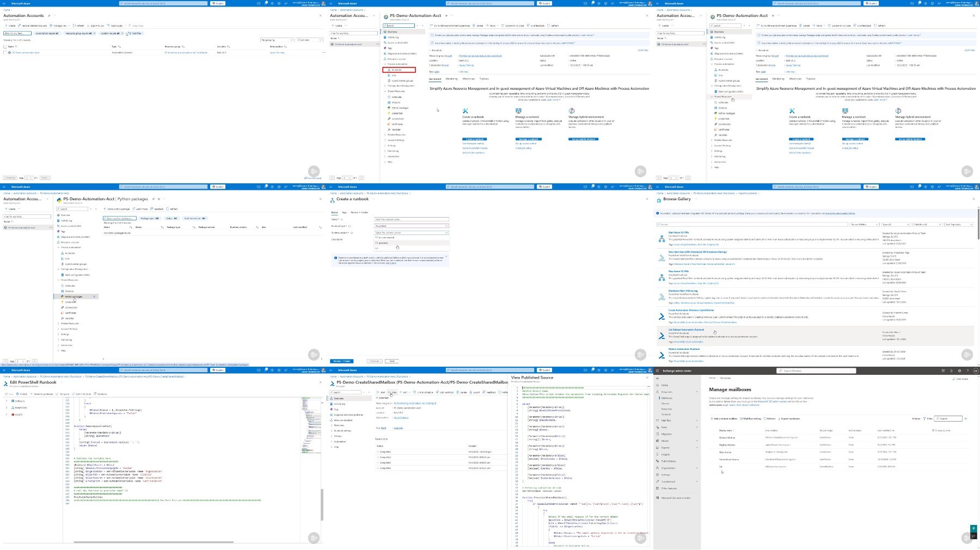980x550 pixels.
Task: Collapse the Recipients section in Exchange sidebar
Action: (696, 392)
